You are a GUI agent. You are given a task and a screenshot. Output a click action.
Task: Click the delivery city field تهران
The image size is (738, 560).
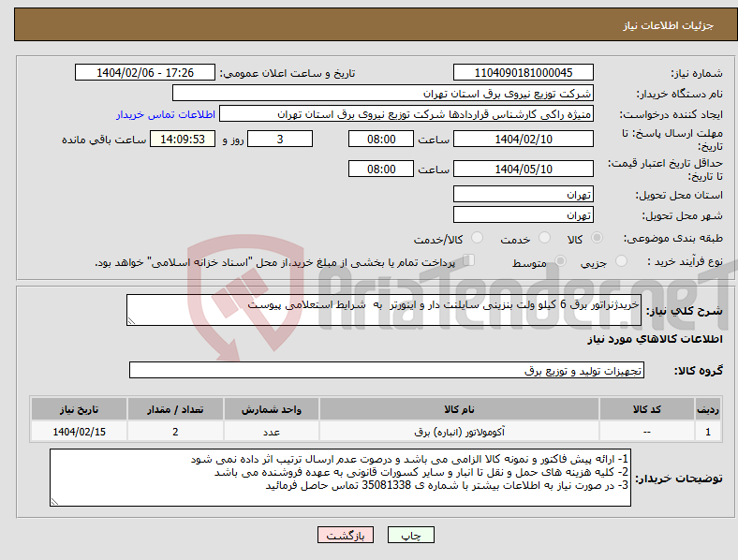[524, 214]
